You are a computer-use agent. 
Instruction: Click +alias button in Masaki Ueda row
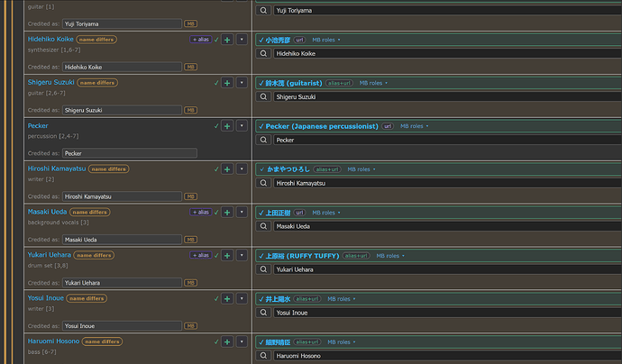click(201, 212)
